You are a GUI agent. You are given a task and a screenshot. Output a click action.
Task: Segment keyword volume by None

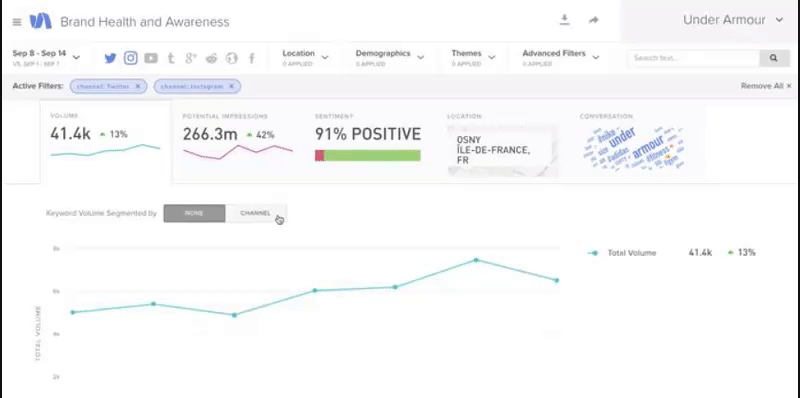point(194,213)
